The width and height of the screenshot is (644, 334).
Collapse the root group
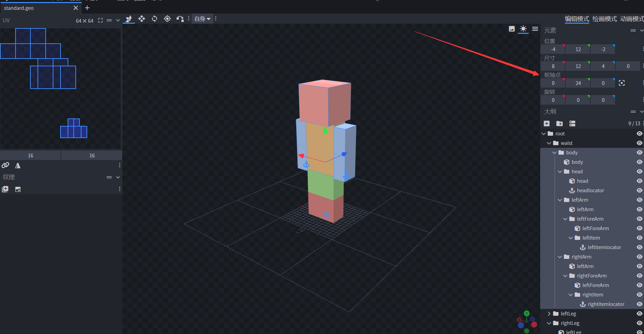tap(544, 134)
